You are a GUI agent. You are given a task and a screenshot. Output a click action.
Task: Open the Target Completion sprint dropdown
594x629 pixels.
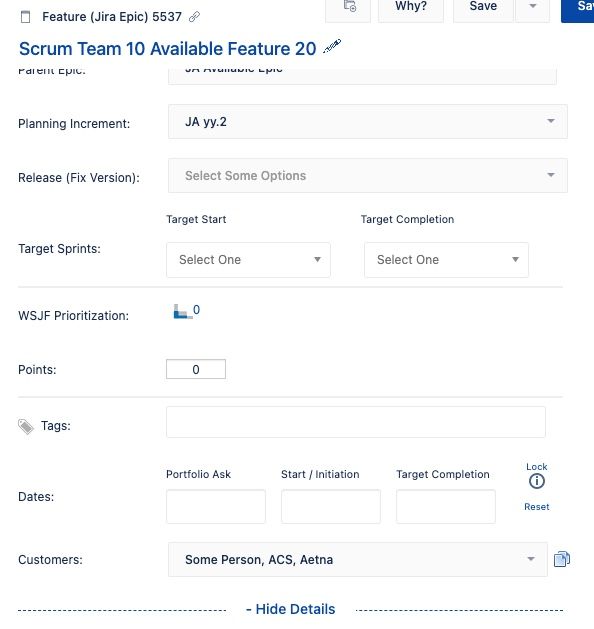pos(446,260)
